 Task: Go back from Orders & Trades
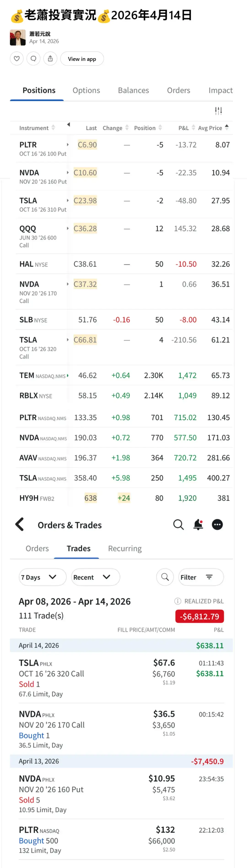tap(20, 524)
